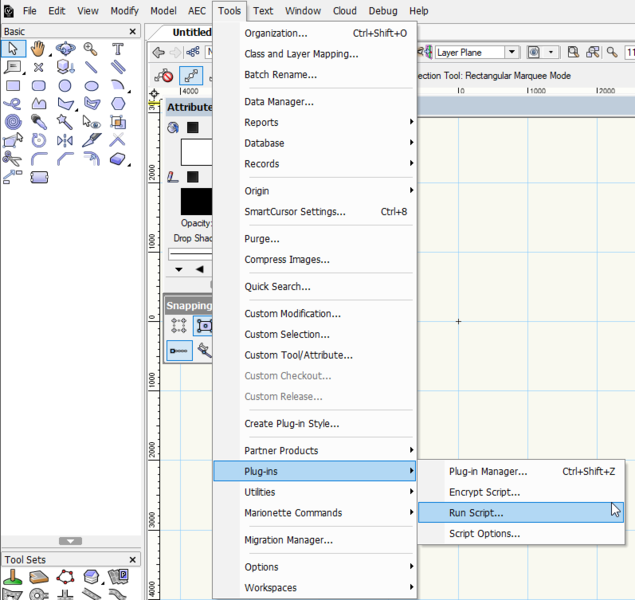Click the Fit to Objects zoom icon
This screenshot has width=635, height=600.
click(x=592, y=52)
